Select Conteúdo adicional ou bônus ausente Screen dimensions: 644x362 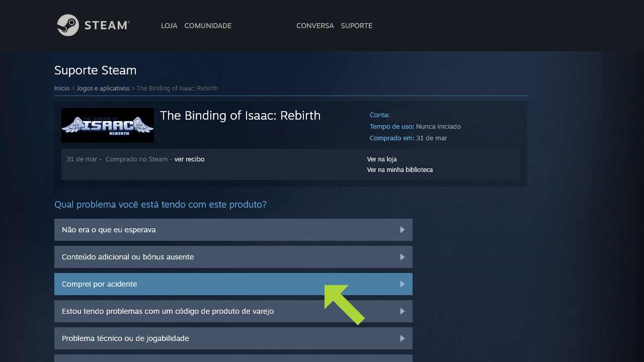[233, 257]
